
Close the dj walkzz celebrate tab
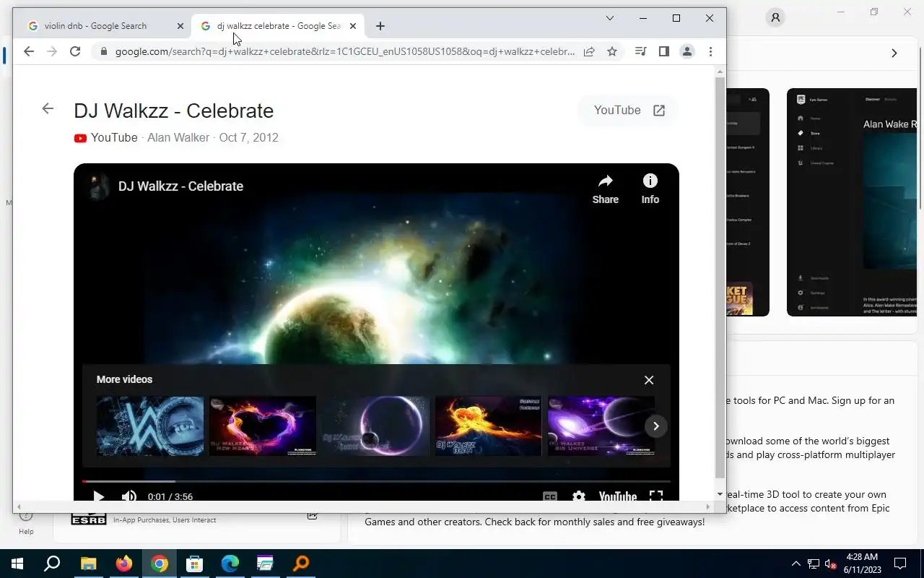352,26
